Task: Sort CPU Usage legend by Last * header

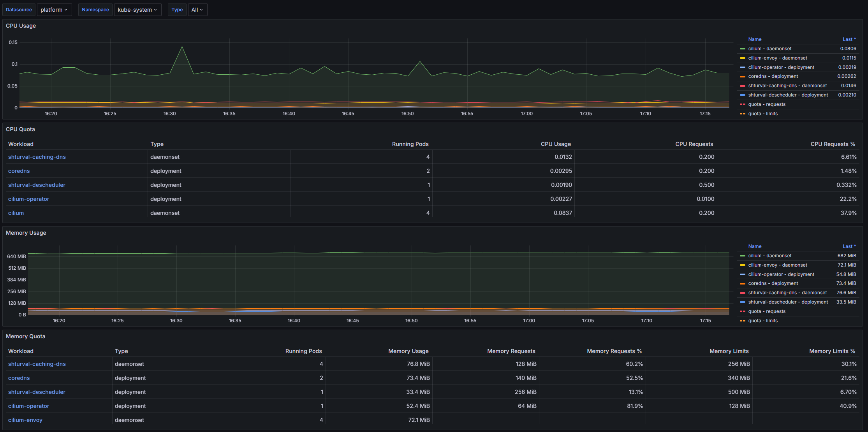Action: pyautogui.click(x=849, y=39)
